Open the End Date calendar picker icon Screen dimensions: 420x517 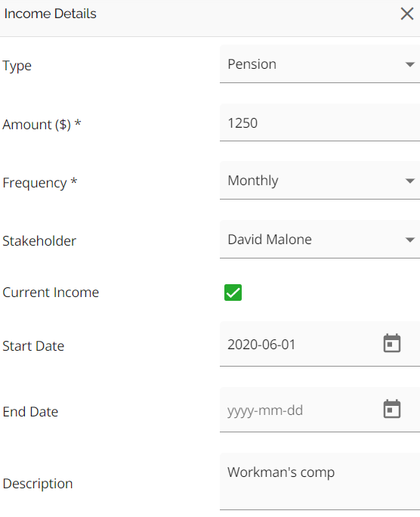pos(391,409)
